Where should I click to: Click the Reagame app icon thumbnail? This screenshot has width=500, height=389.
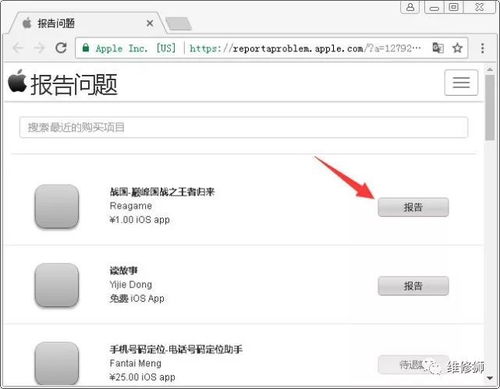[57, 207]
